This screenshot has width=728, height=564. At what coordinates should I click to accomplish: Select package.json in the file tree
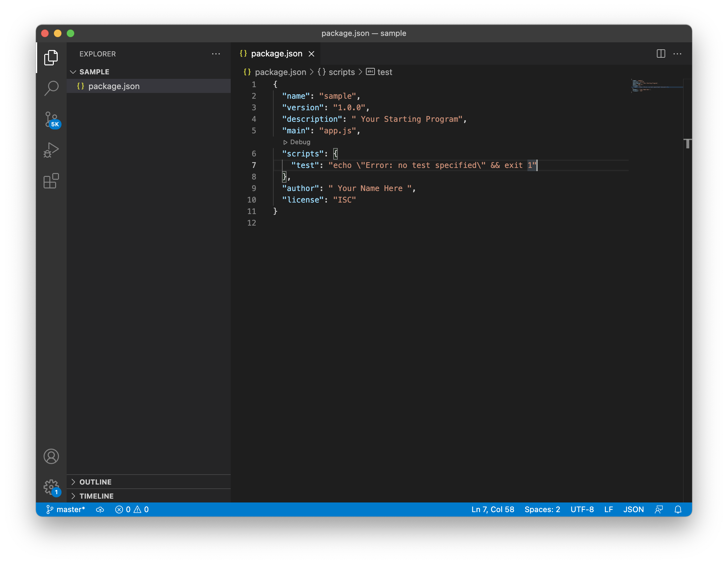tap(114, 86)
